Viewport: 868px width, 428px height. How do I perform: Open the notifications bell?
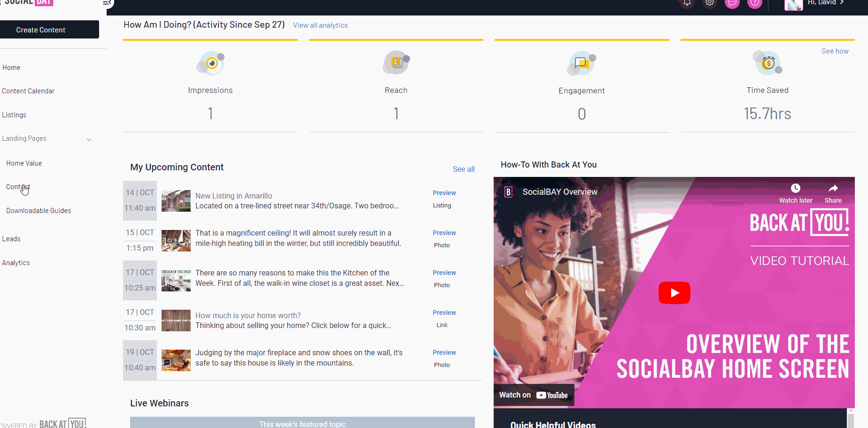[x=687, y=3]
